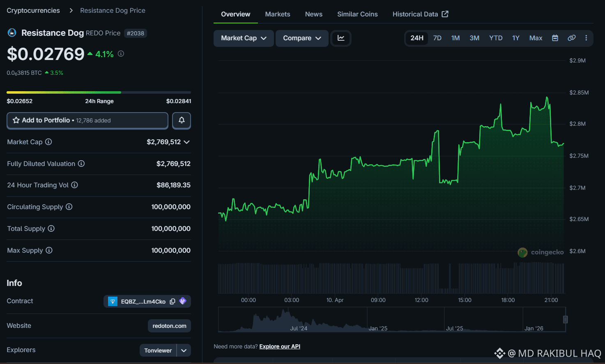This screenshot has width=605, height=364.
Task: Click the info icon beside 4.1% change
Action: coord(121,53)
